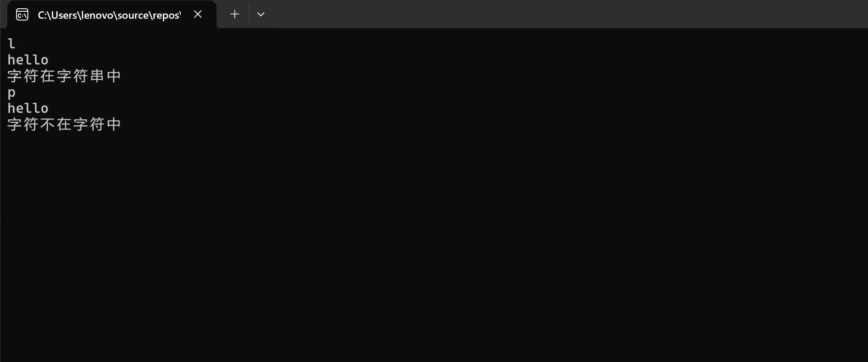Close the C:\Users\lenovo tab with X
Viewport: 868px width, 362px height.
coord(198,14)
